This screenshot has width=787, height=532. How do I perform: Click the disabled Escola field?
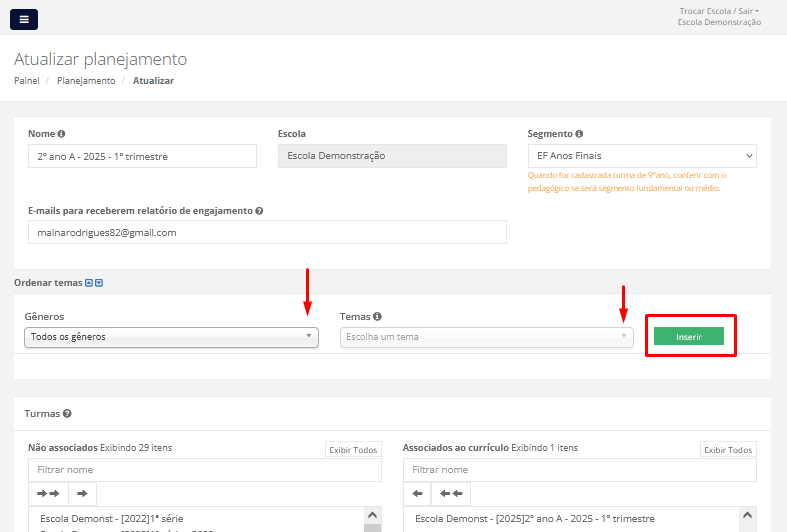tap(392, 156)
